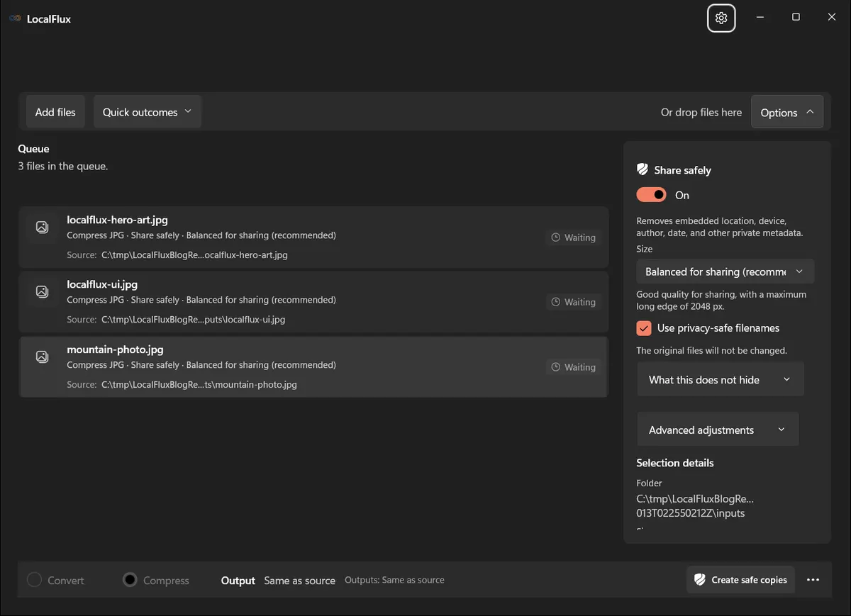
Task: Click image icon for mountain-photo.jpg
Action: (42, 357)
